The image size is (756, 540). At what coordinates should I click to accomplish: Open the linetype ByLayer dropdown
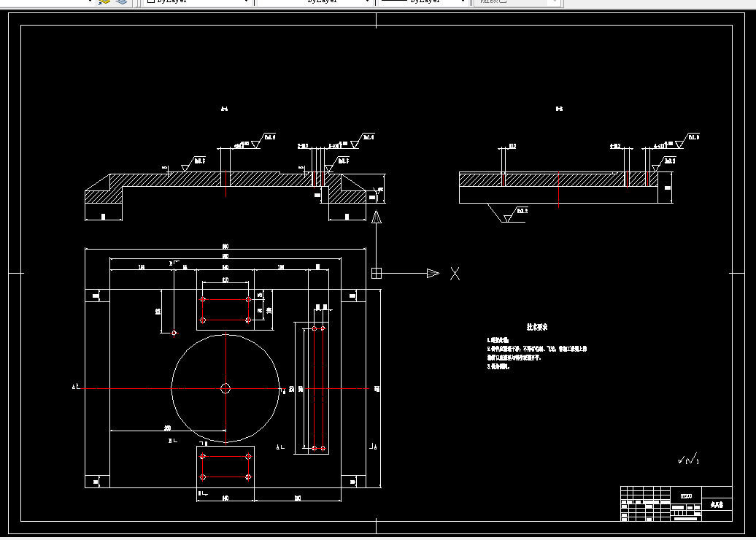click(x=315, y=2)
